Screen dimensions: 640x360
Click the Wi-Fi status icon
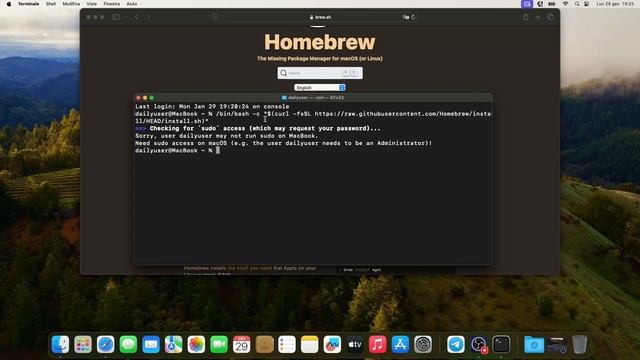(x=565, y=4)
